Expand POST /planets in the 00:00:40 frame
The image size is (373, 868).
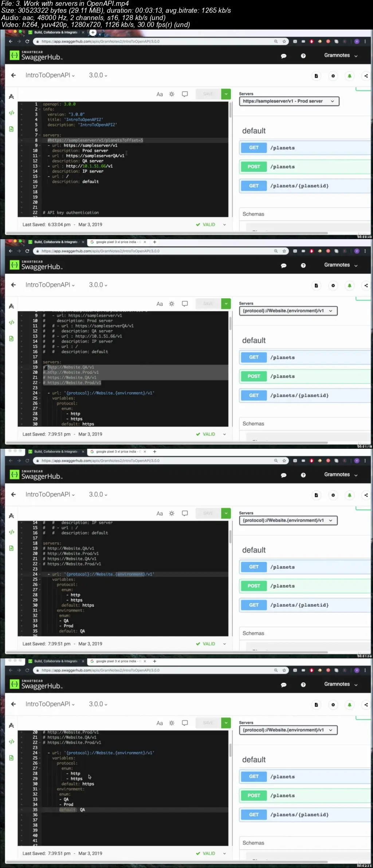[305, 167]
